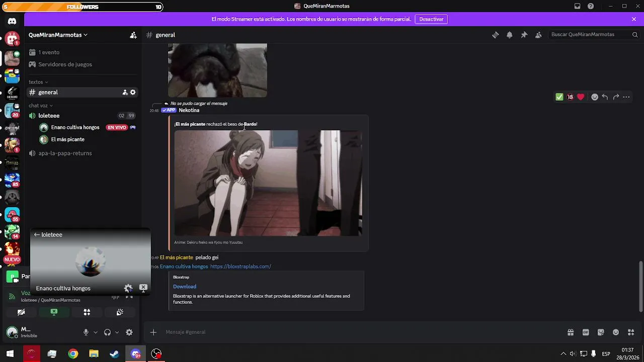This screenshot has width=644, height=362.
Task: Open attachment plus button in message bar
Action: coord(153,332)
